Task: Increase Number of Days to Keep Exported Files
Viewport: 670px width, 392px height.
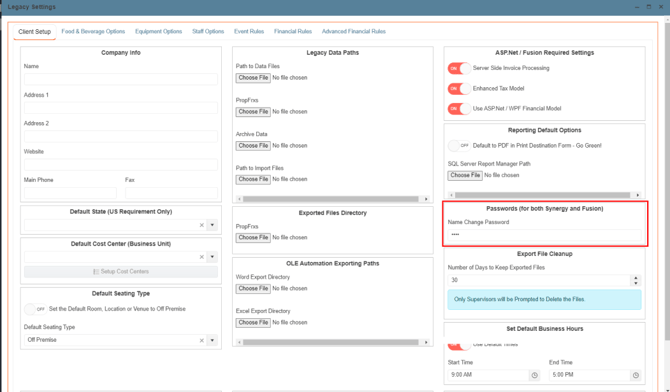Action: coord(636,277)
